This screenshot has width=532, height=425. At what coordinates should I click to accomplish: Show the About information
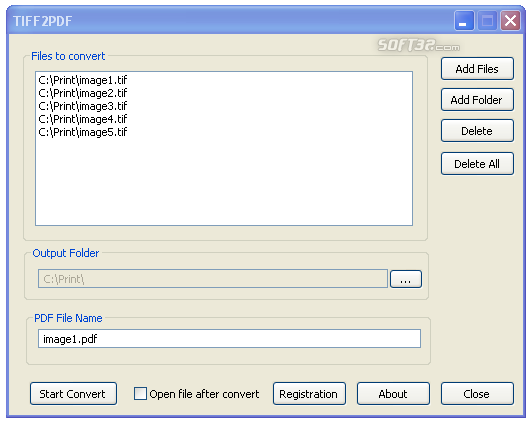tap(393, 394)
